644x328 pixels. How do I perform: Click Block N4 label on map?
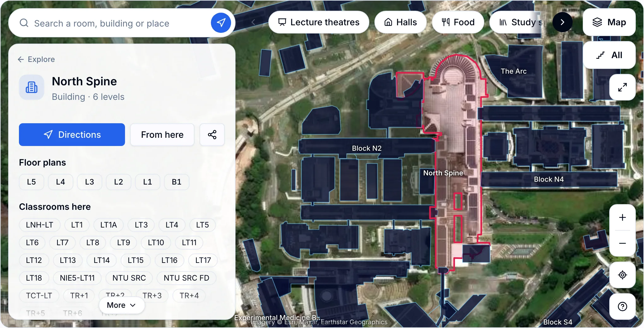coord(549,179)
